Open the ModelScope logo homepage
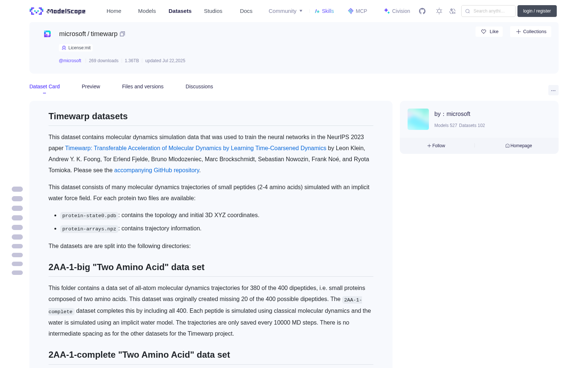The image size is (588, 368). point(58,11)
